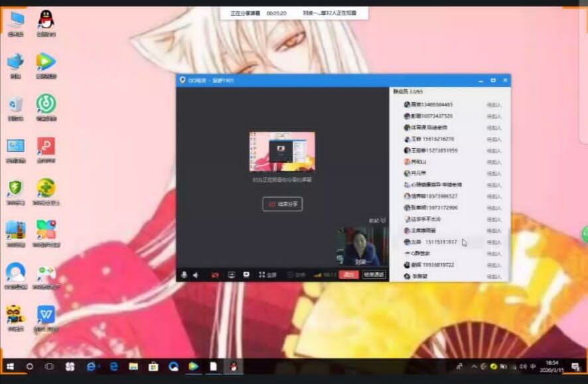Open the red P application desktop shortcut
The height and width of the screenshot is (384, 588).
(x=46, y=150)
